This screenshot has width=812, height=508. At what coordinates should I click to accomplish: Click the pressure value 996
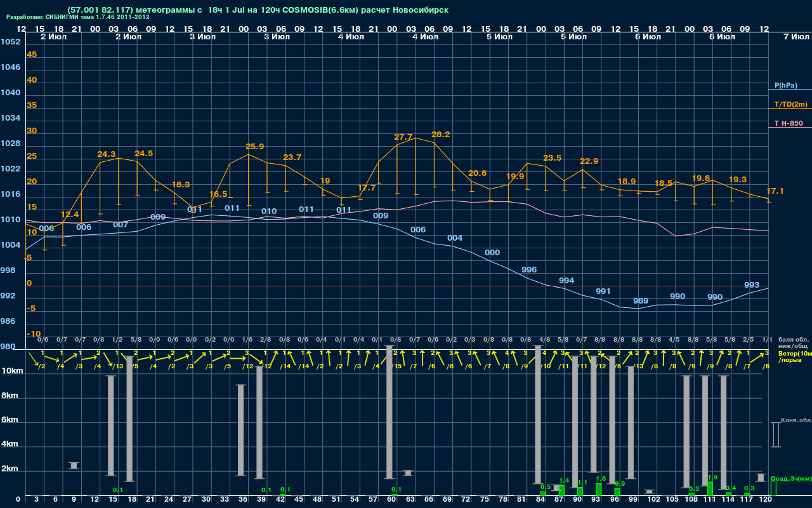(x=529, y=270)
